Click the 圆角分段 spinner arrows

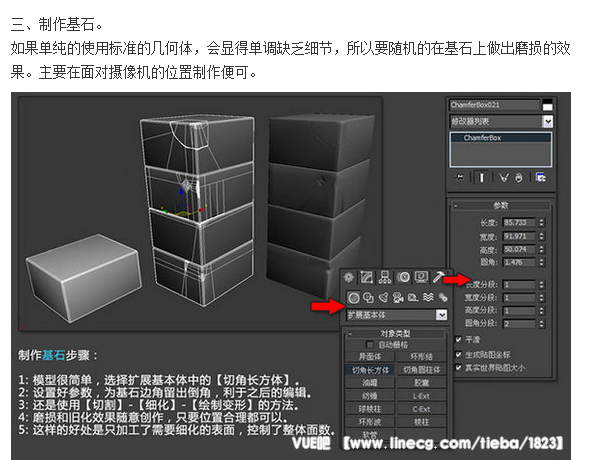(x=541, y=324)
